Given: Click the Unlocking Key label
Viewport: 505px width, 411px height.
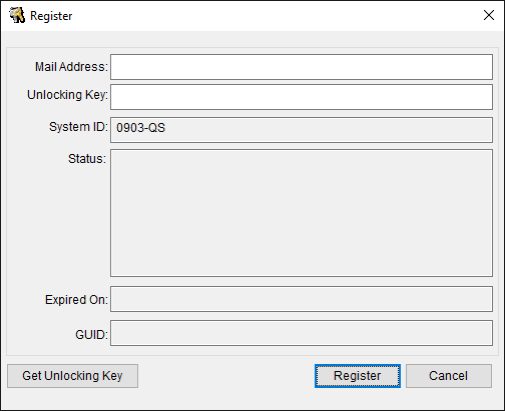Looking at the screenshot, I should tap(67, 95).
